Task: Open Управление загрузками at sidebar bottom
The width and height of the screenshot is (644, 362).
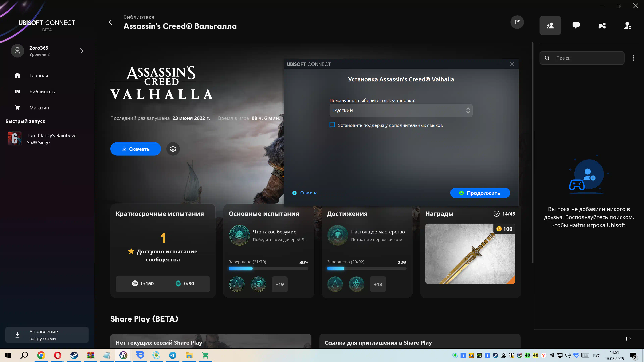Action: 47,335
